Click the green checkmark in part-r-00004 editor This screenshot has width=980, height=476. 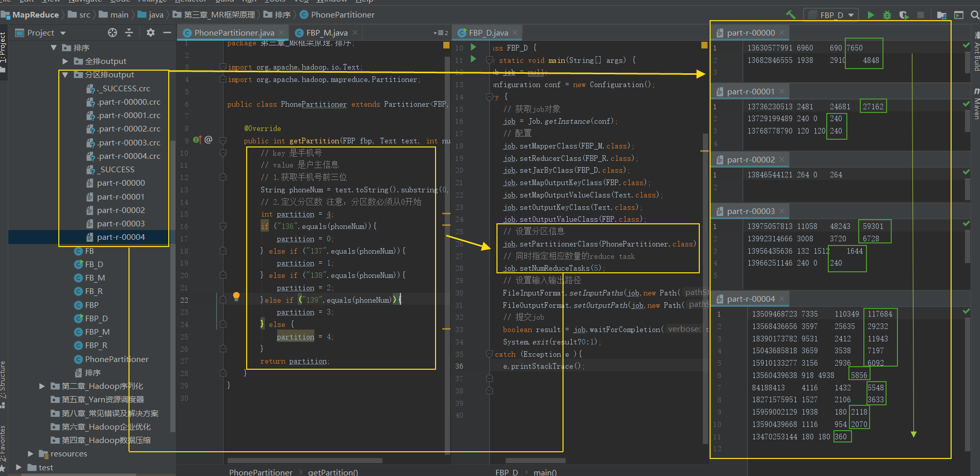(966, 311)
